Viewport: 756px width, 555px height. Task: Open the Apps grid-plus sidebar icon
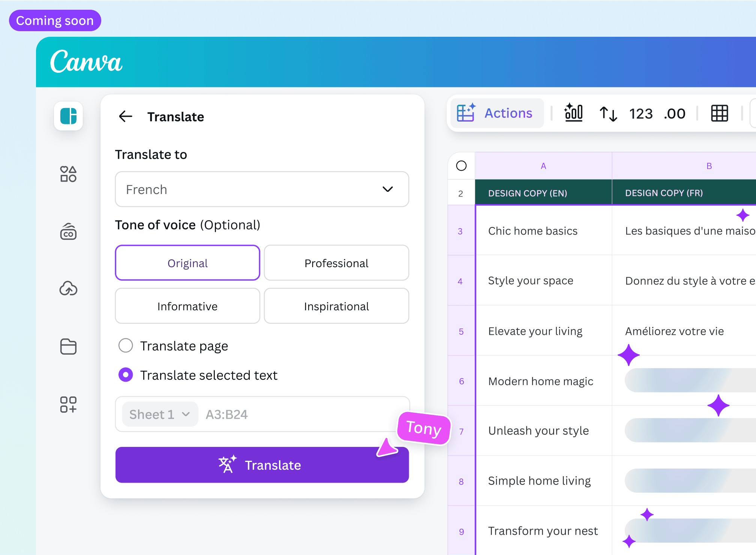(x=68, y=405)
